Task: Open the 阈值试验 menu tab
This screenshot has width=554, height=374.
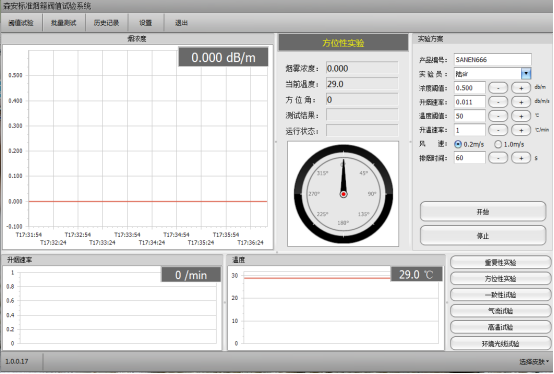Action: coord(21,23)
